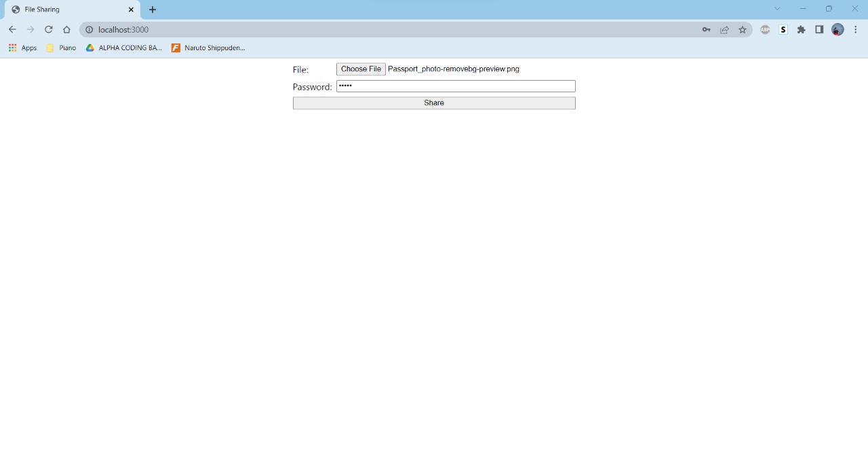Click the Share button on the form
The width and height of the screenshot is (868, 460).
pos(433,102)
